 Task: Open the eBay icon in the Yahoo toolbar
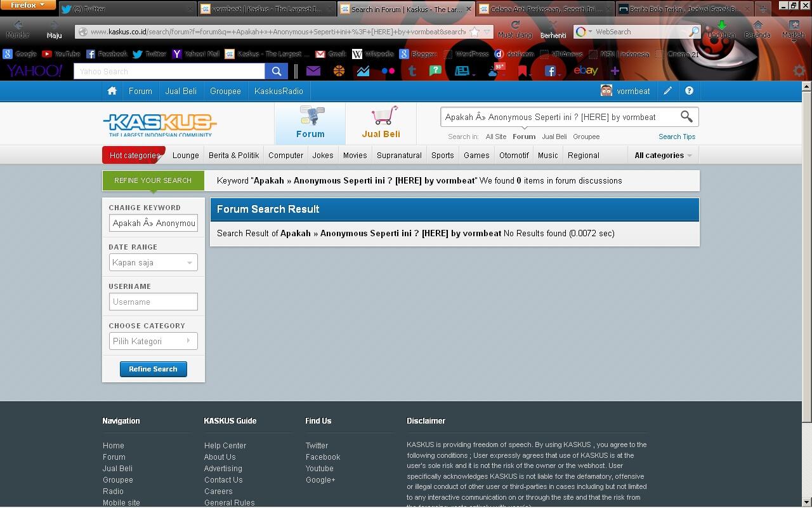pos(586,70)
